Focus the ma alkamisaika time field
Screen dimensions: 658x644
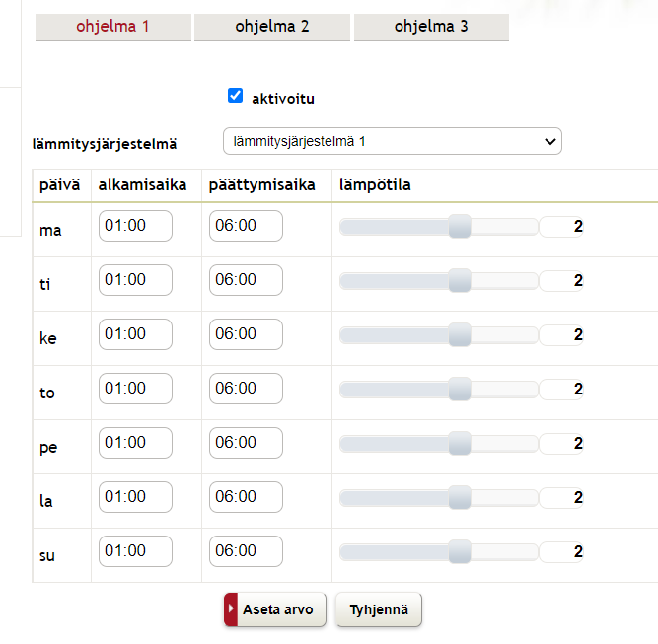click(x=135, y=226)
